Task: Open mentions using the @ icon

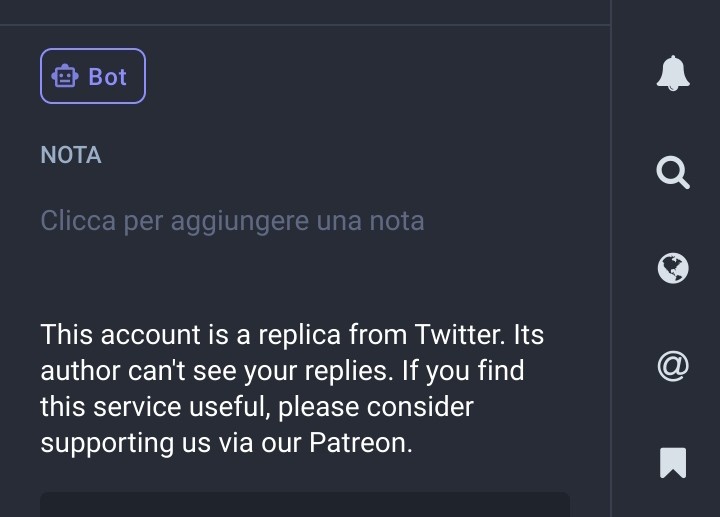Action: 673,366
